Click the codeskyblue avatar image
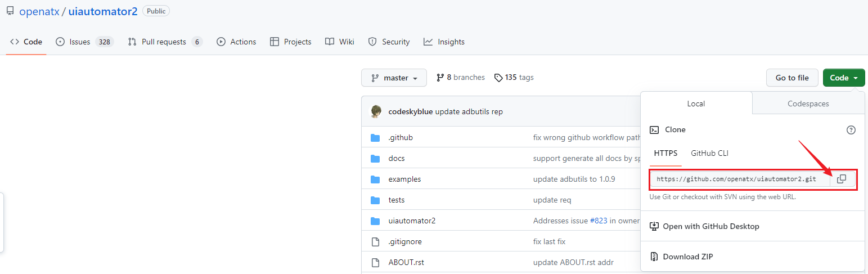 coord(376,111)
